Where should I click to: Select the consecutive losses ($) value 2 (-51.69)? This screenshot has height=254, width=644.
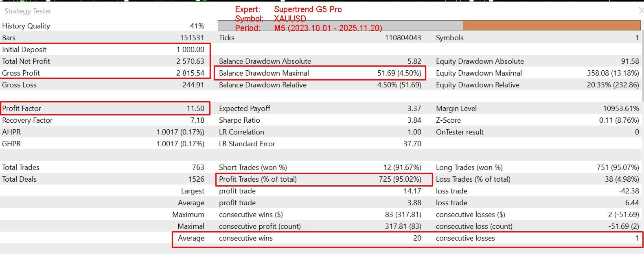tap(624, 215)
